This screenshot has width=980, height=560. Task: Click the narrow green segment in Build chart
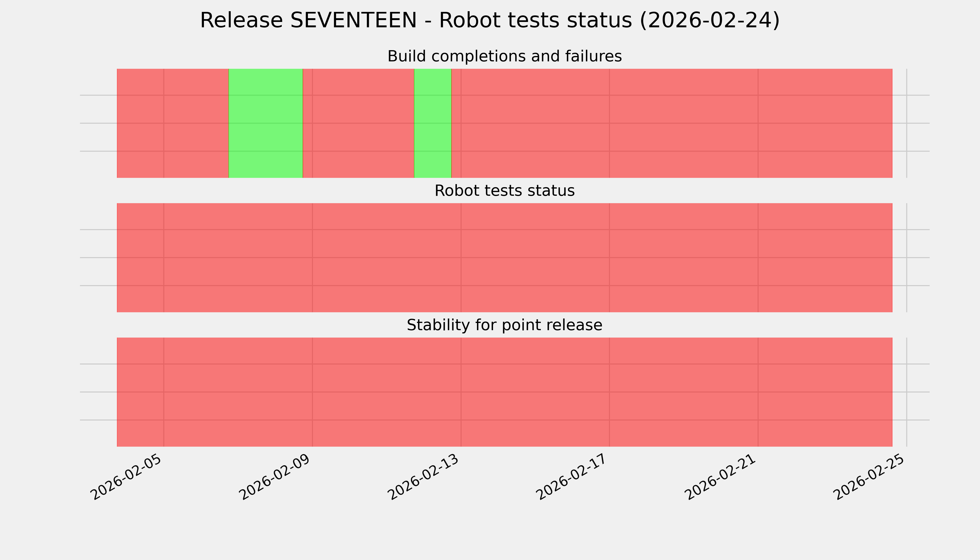tap(433, 123)
